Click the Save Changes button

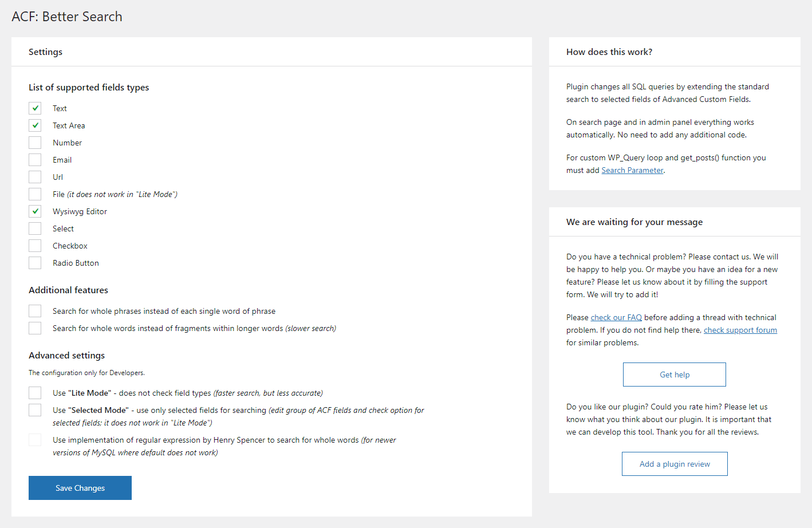pyautogui.click(x=80, y=488)
